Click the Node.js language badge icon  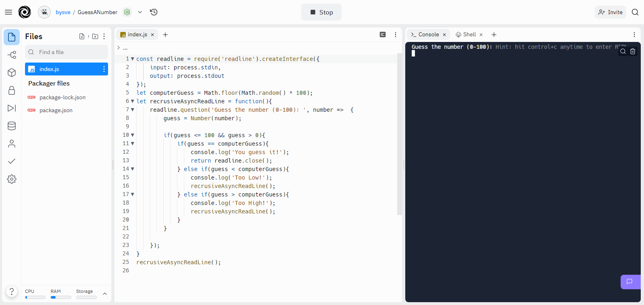(127, 12)
